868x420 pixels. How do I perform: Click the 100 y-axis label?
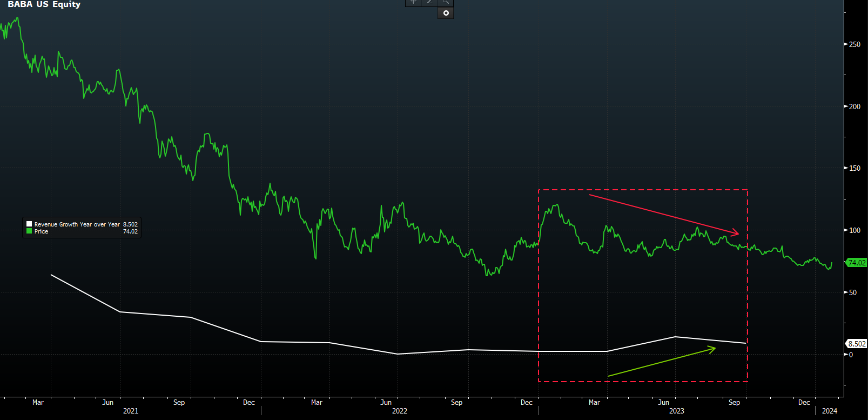[x=854, y=230]
